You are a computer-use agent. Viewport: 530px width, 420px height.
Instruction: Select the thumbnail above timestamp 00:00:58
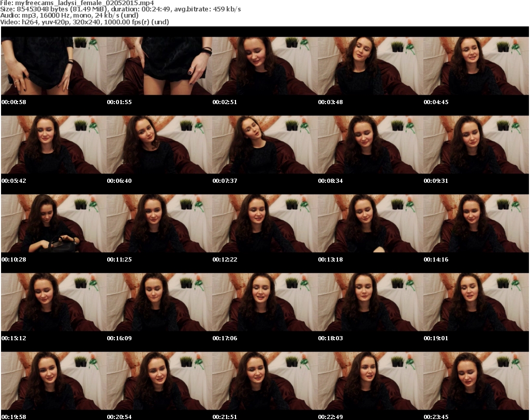(54, 66)
